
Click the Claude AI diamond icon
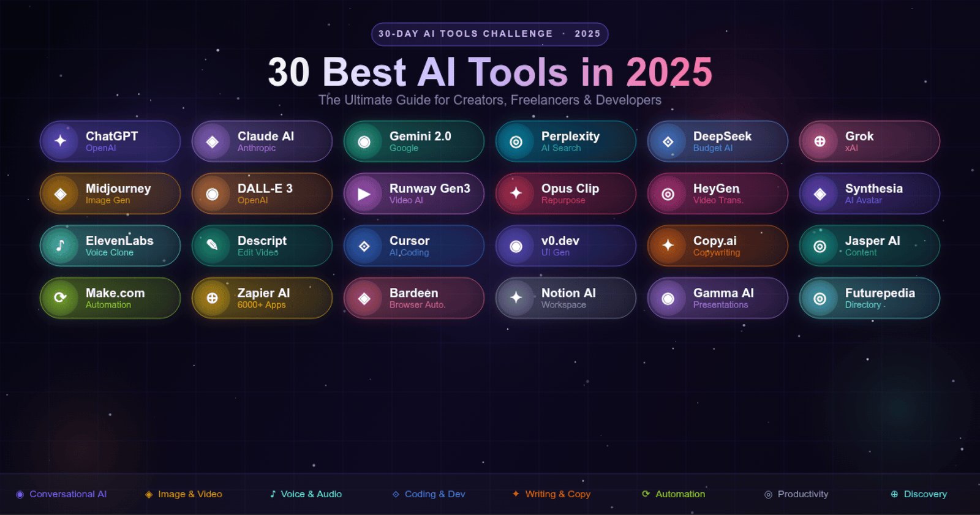click(x=213, y=141)
